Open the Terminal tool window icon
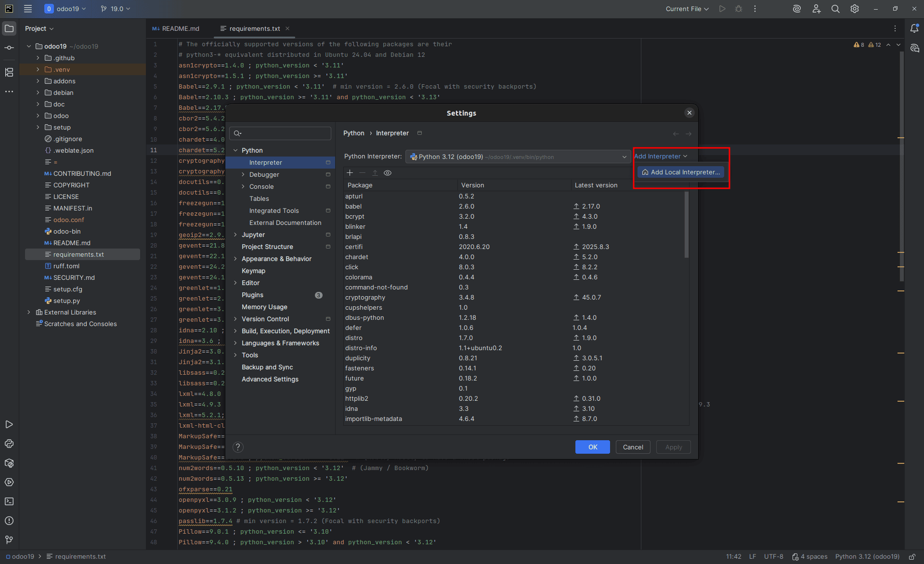924x564 pixels. click(x=9, y=501)
